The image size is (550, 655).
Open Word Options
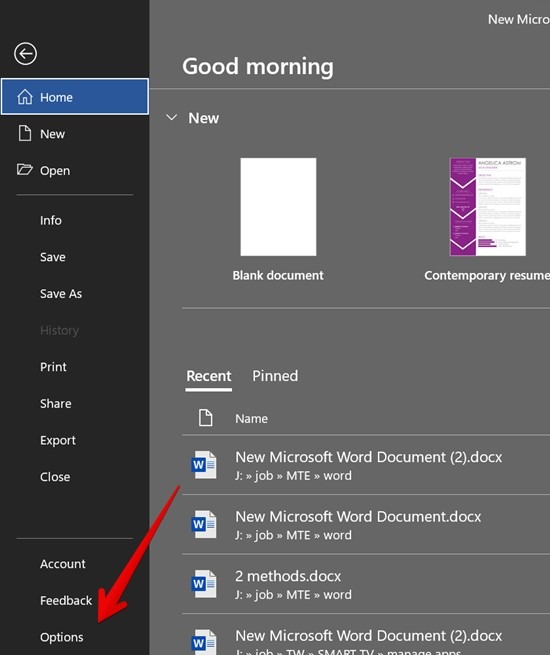[x=61, y=637]
